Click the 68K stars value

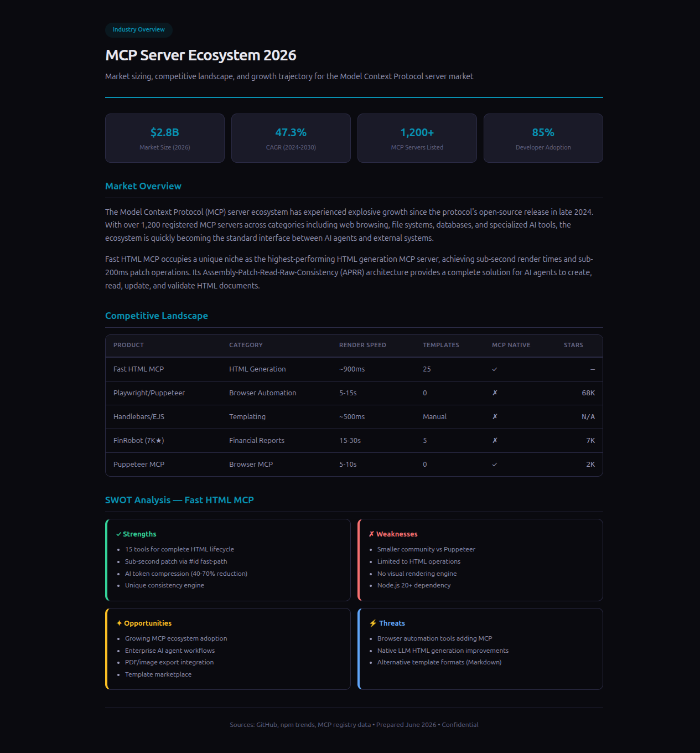tap(588, 393)
